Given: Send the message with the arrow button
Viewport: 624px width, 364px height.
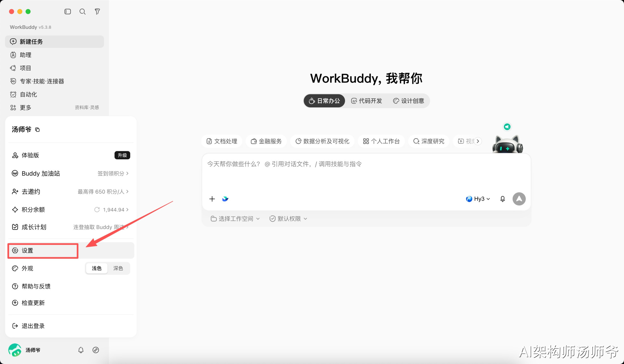Looking at the screenshot, I should (519, 199).
